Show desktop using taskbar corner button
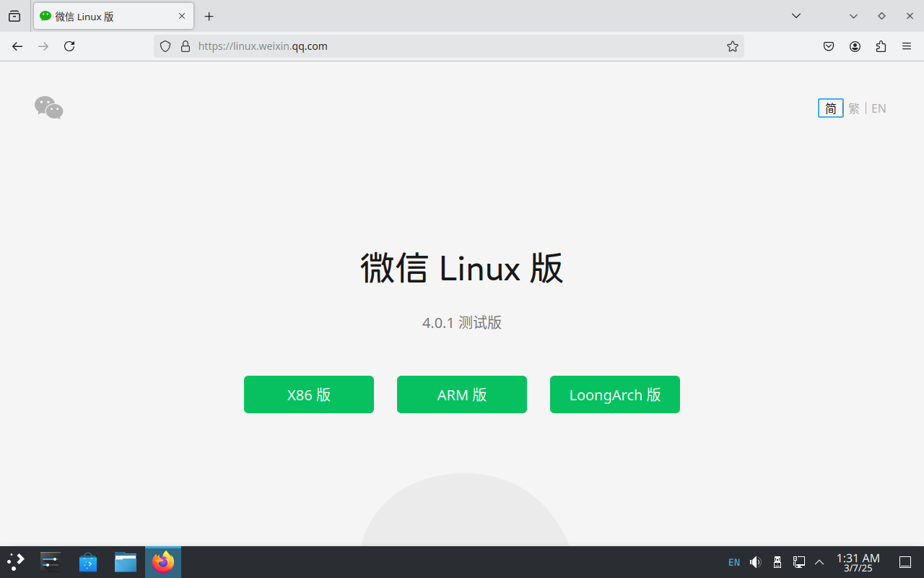This screenshot has width=924, height=578. click(905, 562)
